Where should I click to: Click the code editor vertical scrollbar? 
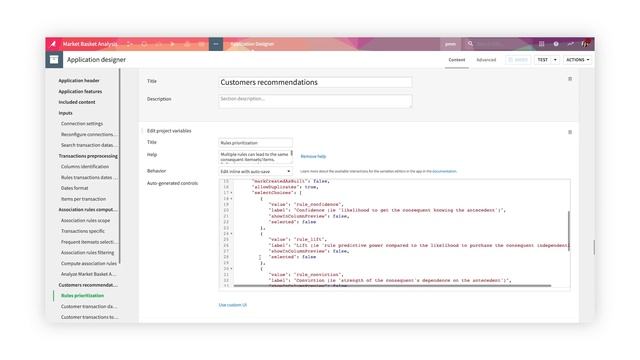pos(568,231)
